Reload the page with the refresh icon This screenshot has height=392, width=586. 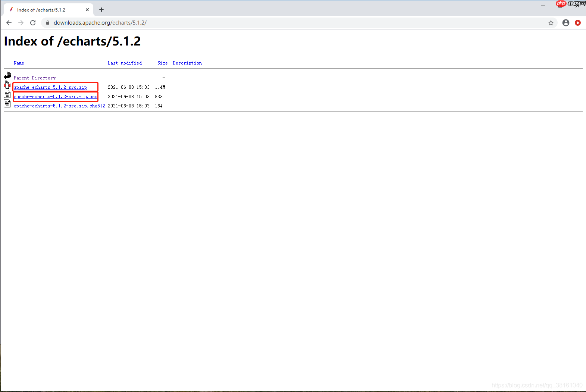click(33, 23)
